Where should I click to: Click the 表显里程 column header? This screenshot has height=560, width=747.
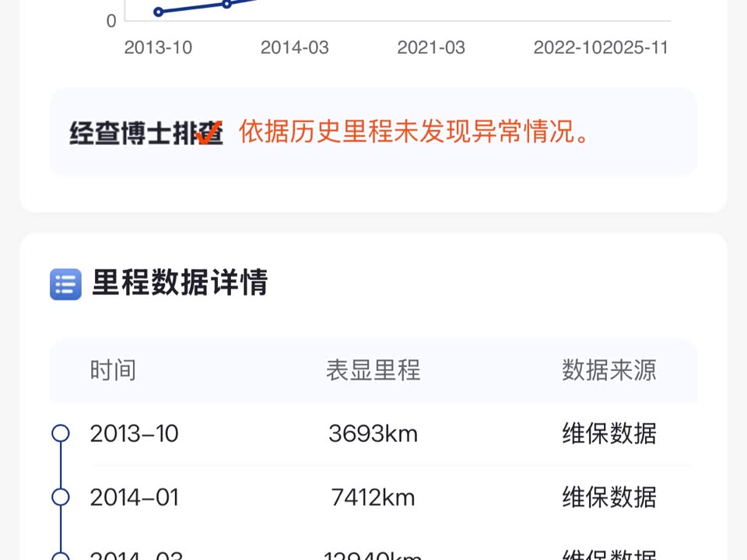coord(373,370)
